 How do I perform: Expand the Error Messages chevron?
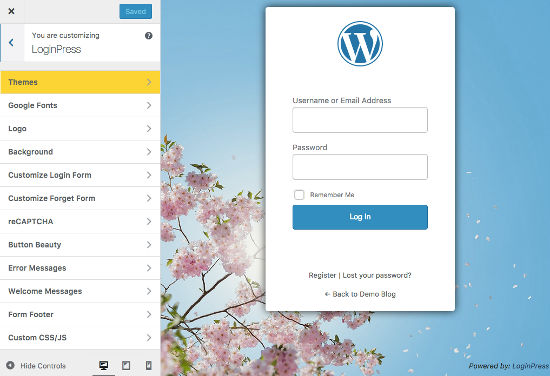pyautogui.click(x=149, y=268)
